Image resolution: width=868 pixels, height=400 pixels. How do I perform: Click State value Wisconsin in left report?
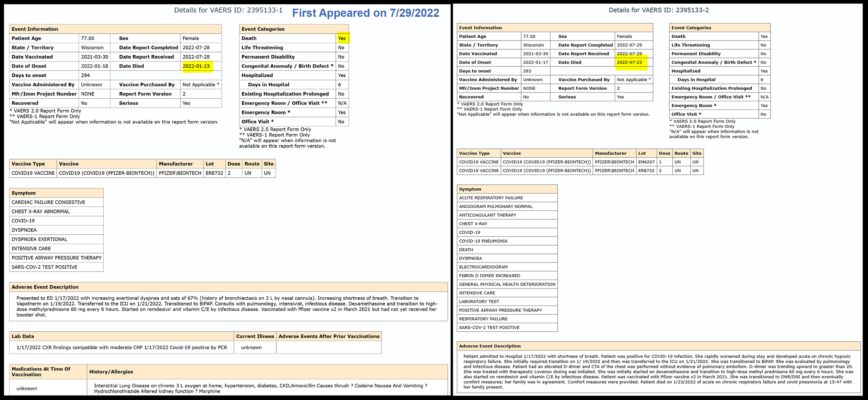point(92,48)
